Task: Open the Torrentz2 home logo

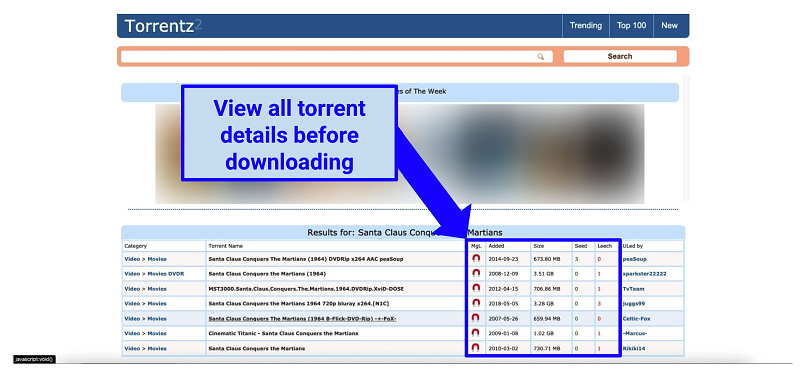Action: [163, 26]
